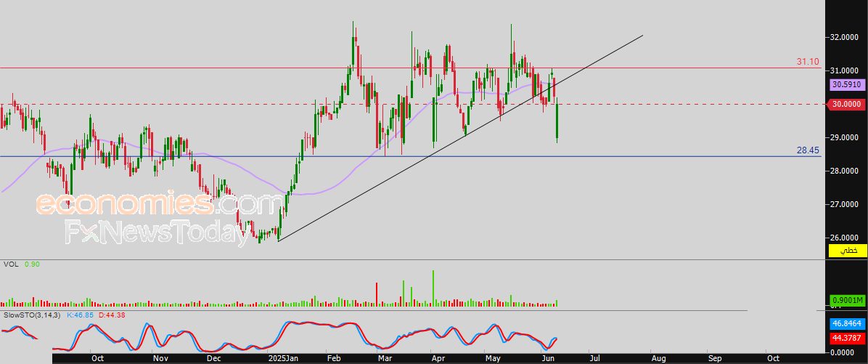Click the 28.45 support level label
The image size is (868, 364).
pyautogui.click(x=808, y=150)
